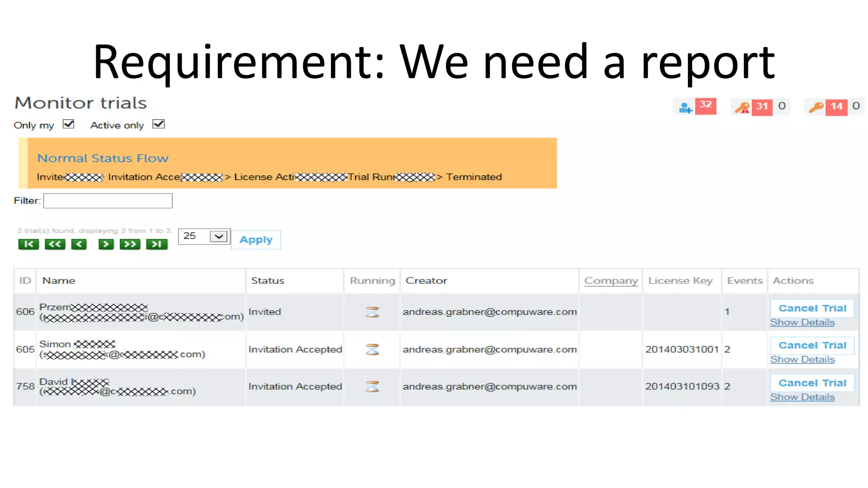The height and width of the screenshot is (488, 868).
Task: Click creator email in row 606
Action: [490, 312]
